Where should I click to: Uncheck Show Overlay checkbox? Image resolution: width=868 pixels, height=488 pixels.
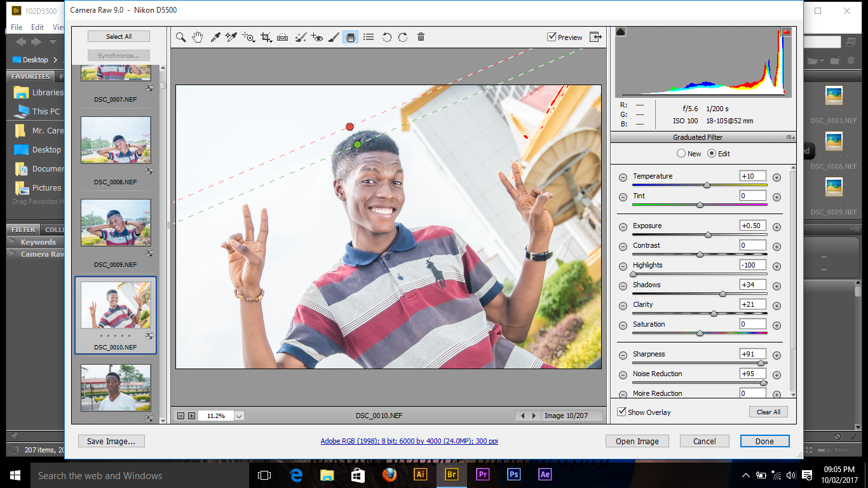tap(622, 412)
